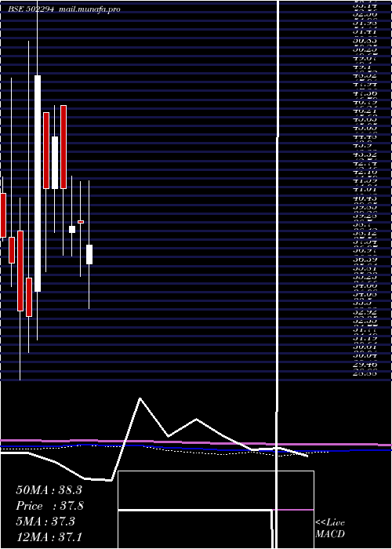Click the 'BSE 502294' chart title text

pos(31,9)
